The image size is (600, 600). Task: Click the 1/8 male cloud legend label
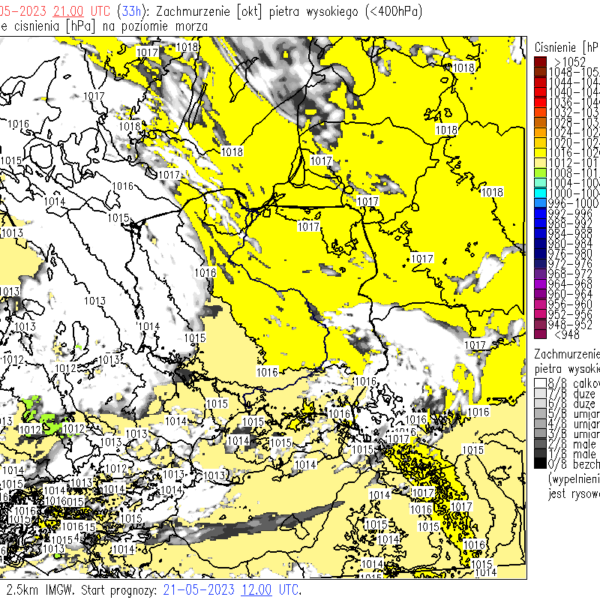coord(573,454)
